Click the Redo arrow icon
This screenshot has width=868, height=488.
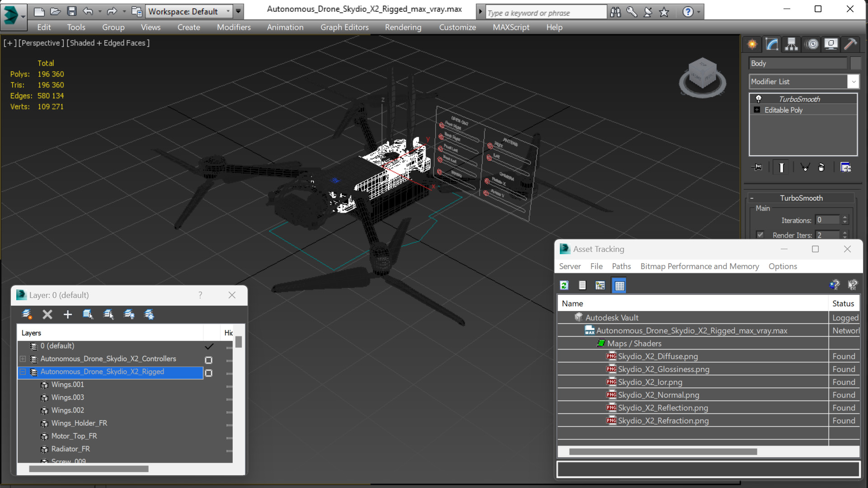point(112,11)
